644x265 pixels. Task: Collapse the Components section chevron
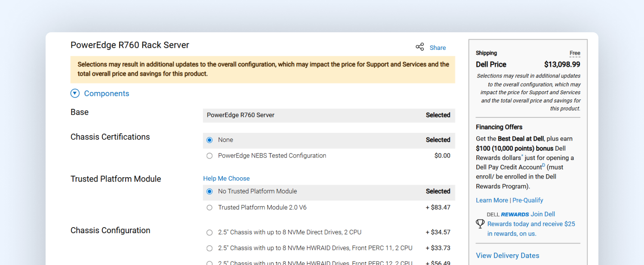75,93
